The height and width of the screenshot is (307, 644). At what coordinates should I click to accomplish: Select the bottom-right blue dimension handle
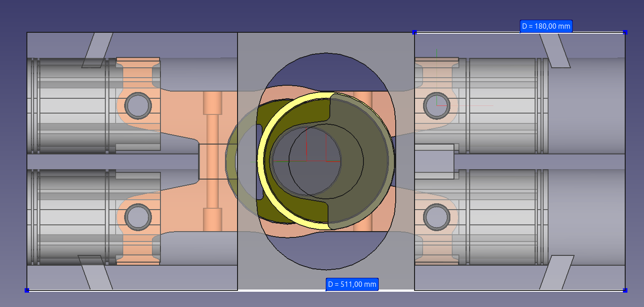coord(625,290)
